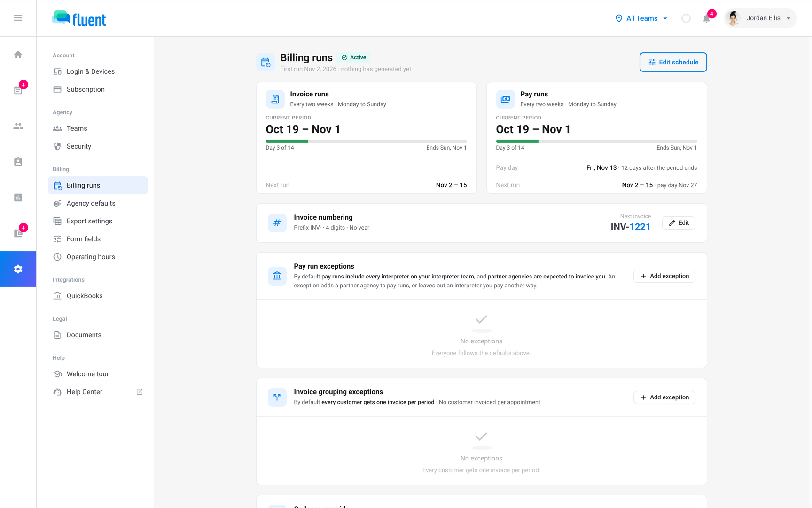Click the Fluent logo
This screenshot has width=812, height=508.
pyautogui.click(x=79, y=18)
